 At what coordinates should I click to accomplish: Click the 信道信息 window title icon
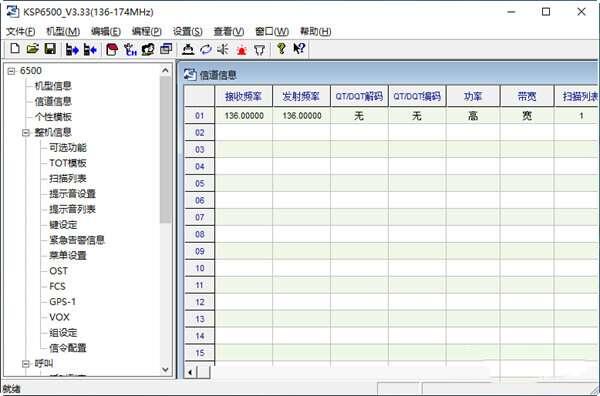[190, 74]
